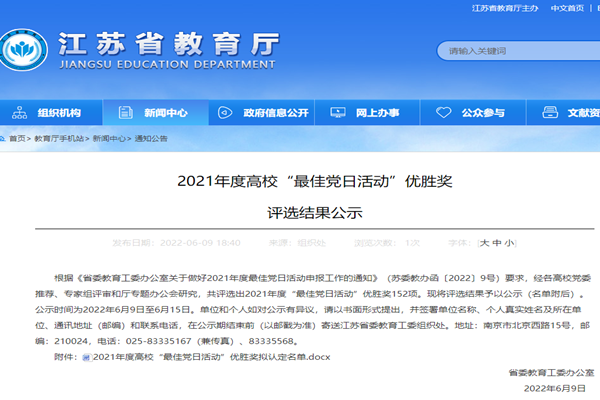Click the home icon in the breadcrumb
Viewport: 600px width, 400px height.
4,139
